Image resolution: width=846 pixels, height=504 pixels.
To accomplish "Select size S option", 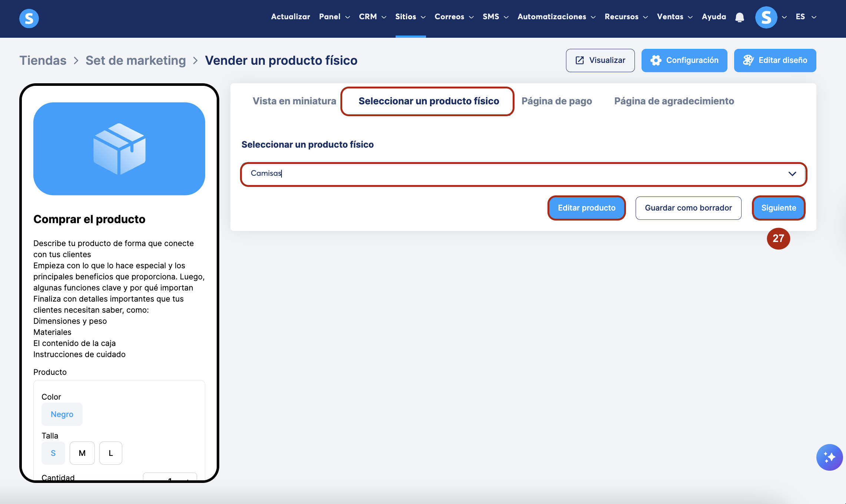I will 53,453.
